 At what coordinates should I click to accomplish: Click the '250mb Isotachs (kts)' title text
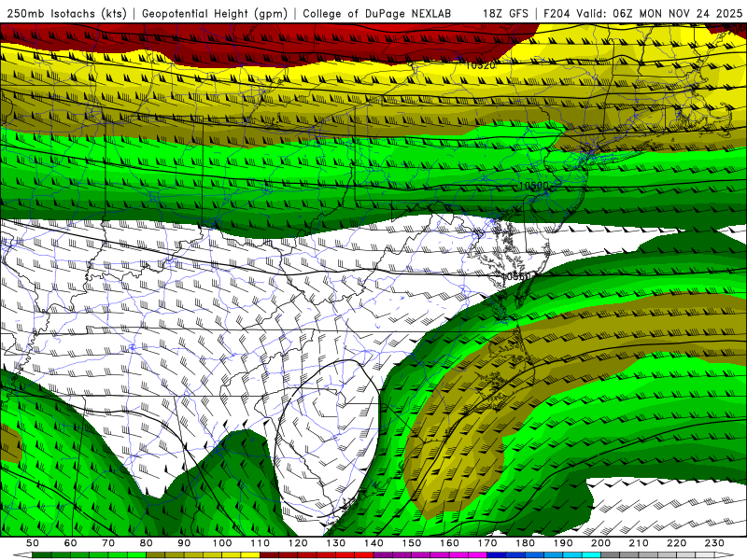coord(66,13)
